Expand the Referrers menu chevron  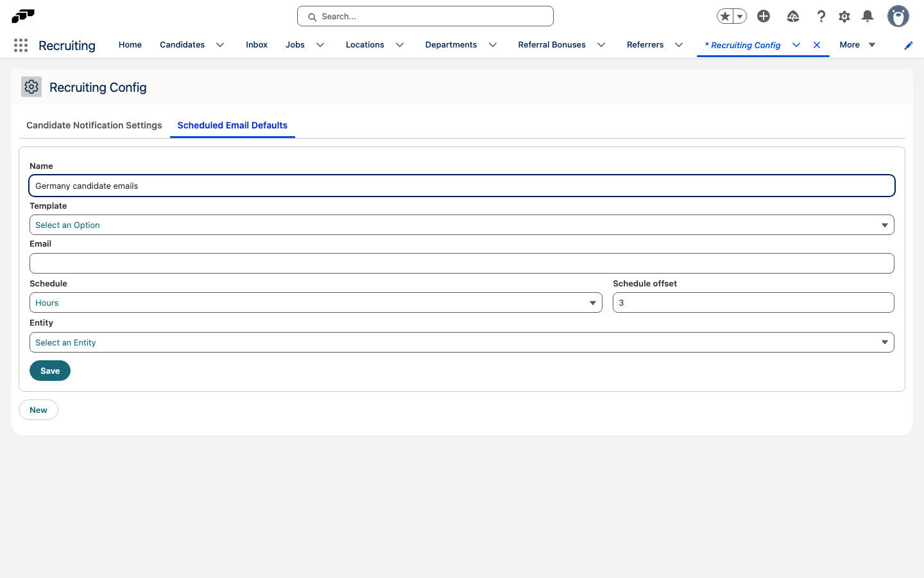tap(679, 45)
